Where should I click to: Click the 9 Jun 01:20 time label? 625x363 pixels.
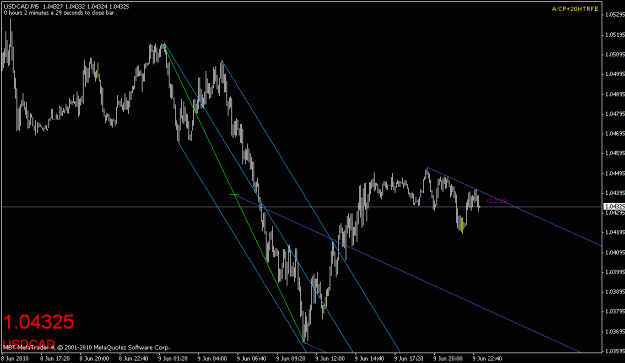pyautogui.click(x=173, y=359)
